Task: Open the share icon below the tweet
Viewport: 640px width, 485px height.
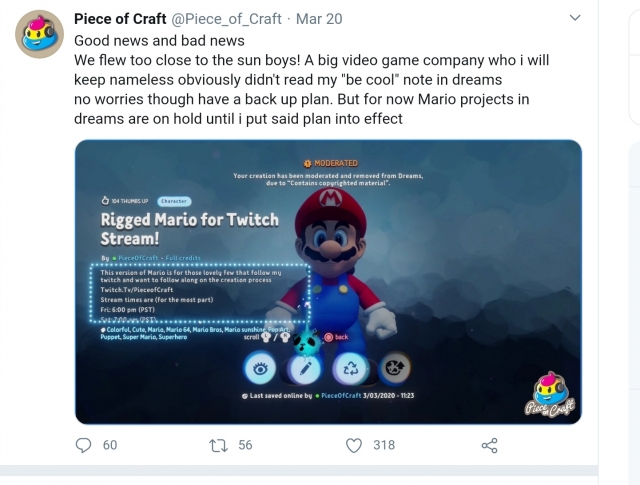Action: point(489,445)
